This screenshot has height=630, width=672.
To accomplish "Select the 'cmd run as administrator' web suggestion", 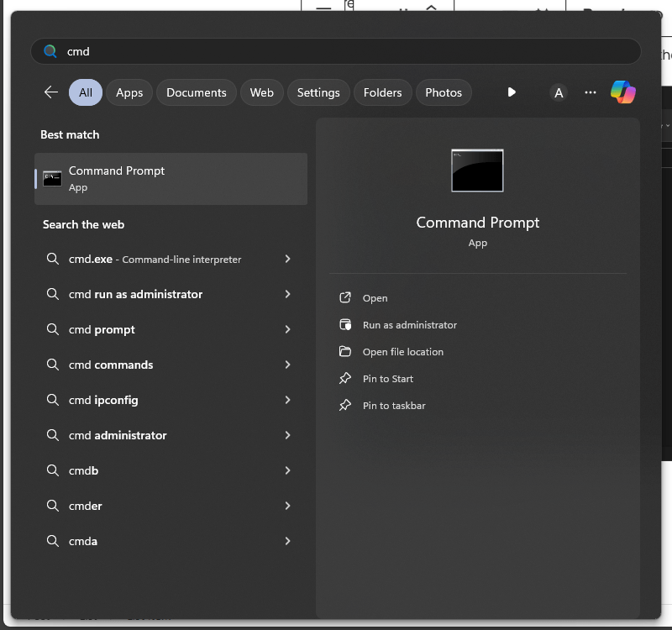I will (171, 294).
